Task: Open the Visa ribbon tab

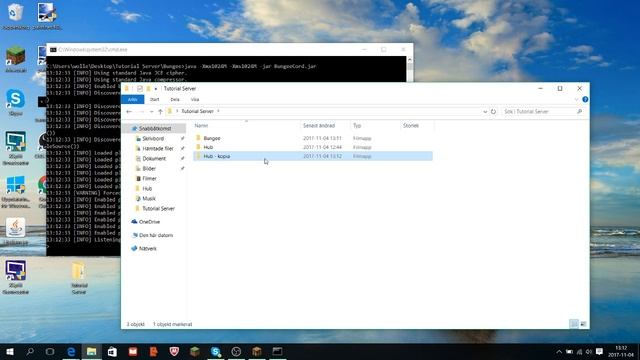Action: click(x=195, y=99)
